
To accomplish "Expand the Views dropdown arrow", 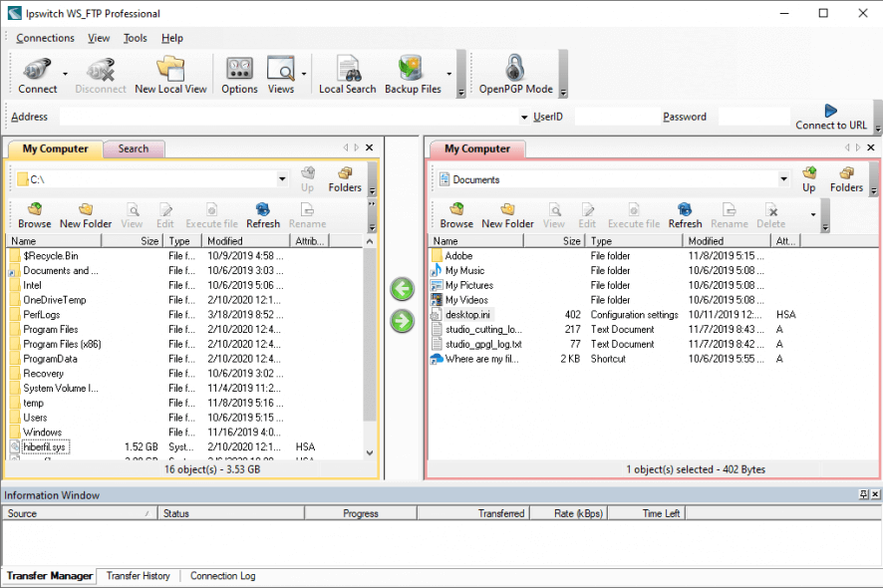I will 304,74.
